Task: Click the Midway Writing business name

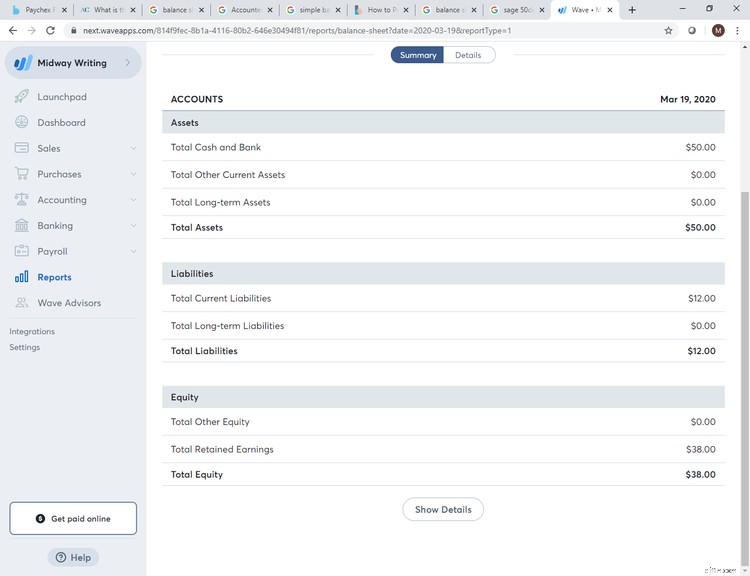Action: [72, 63]
